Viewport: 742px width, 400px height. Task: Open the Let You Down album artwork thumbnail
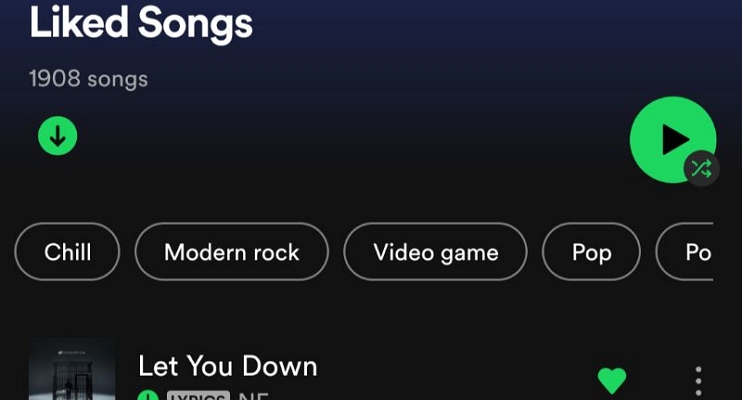[72, 369]
